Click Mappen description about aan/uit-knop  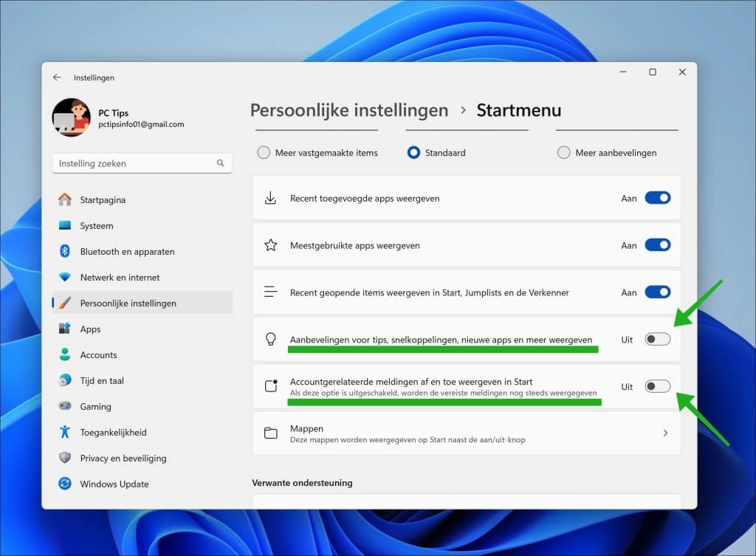click(408, 440)
